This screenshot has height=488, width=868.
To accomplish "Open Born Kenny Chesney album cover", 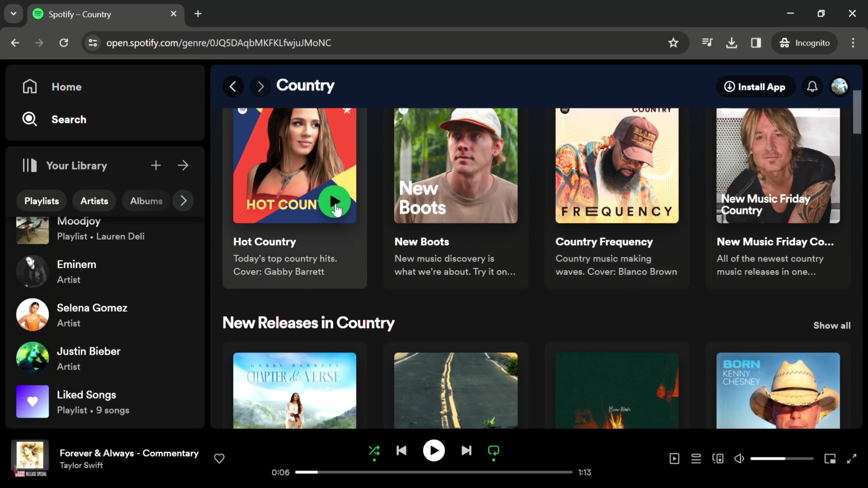I will click(x=778, y=390).
